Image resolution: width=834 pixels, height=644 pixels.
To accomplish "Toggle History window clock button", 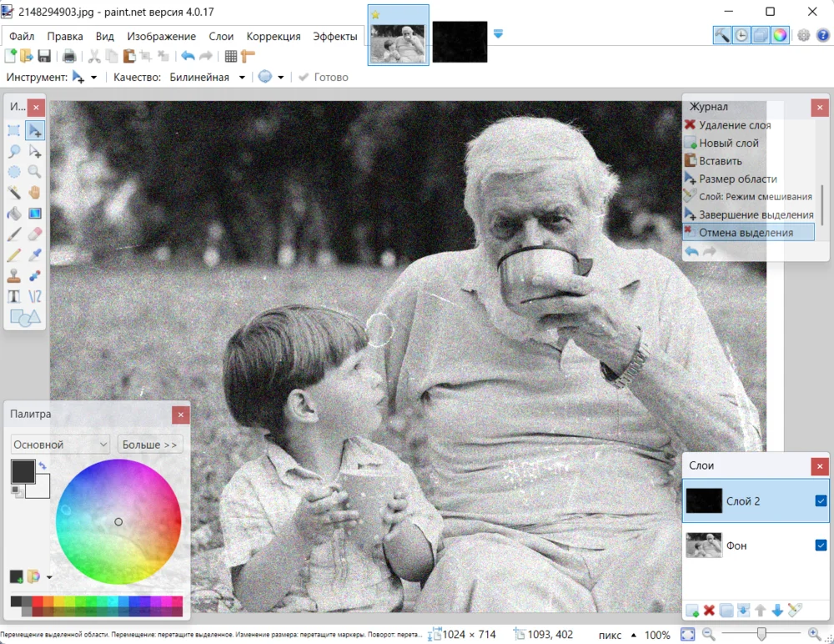I will [741, 35].
